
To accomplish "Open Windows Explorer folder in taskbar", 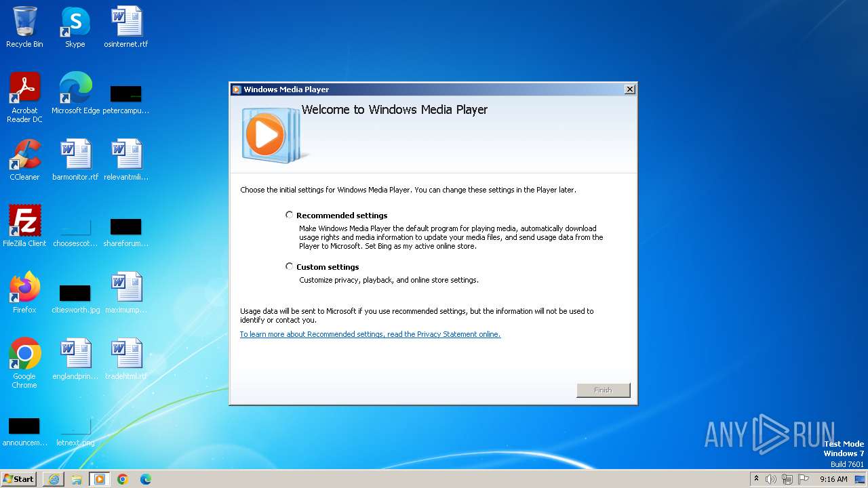I will coord(77,479).
